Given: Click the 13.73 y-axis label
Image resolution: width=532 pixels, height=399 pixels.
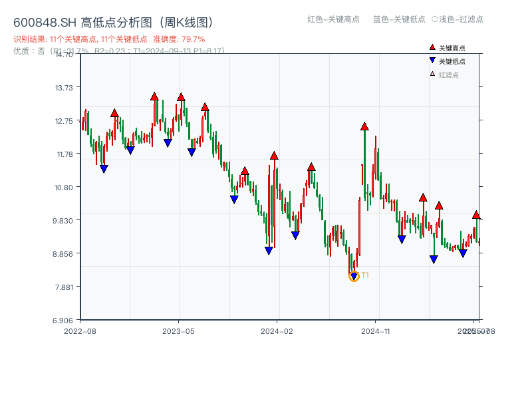Looking at the screenshot, I should click(x=64, y=88).
